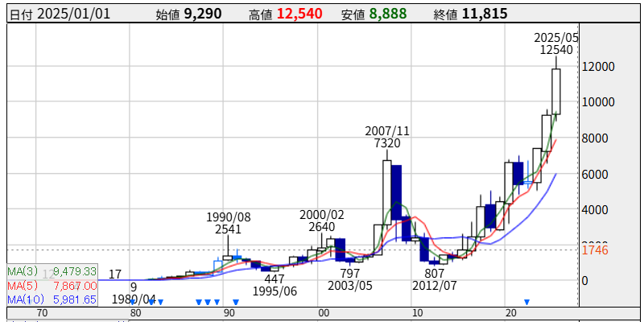Viewport: 644px width, 322px height.
Task: Click the 8000 y-axis label
Action: pyautogui.click(x=595, y=138)
